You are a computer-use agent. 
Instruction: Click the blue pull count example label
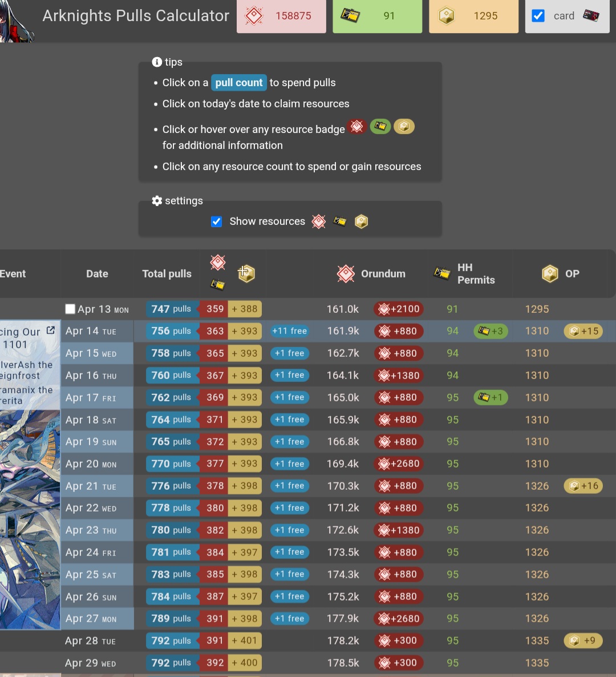(x=238, y=82)
